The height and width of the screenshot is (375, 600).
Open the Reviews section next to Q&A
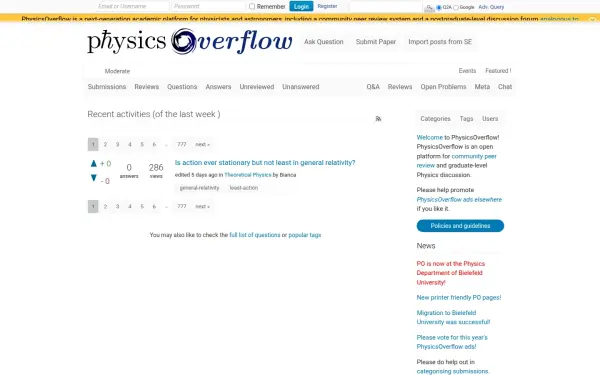coord(400,87)
